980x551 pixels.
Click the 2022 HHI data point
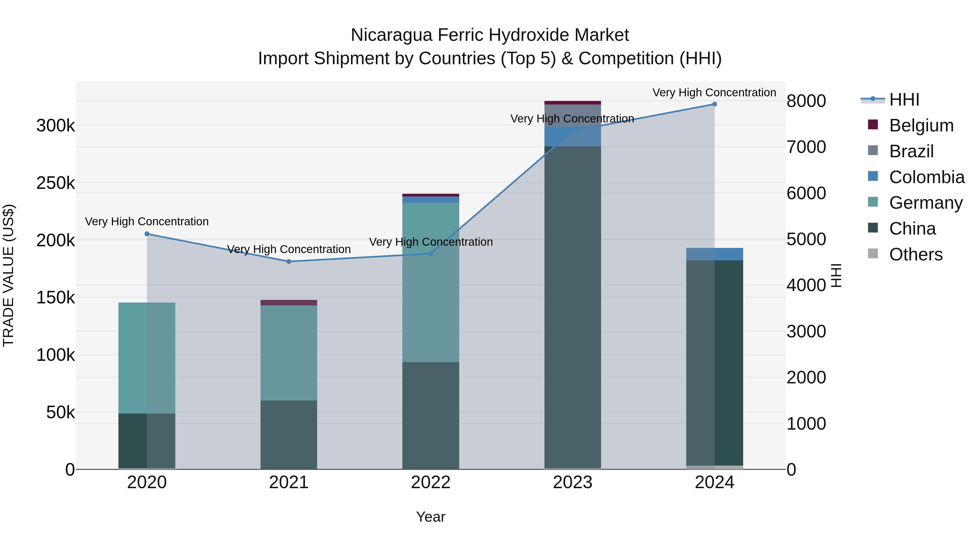coord(431,254)
